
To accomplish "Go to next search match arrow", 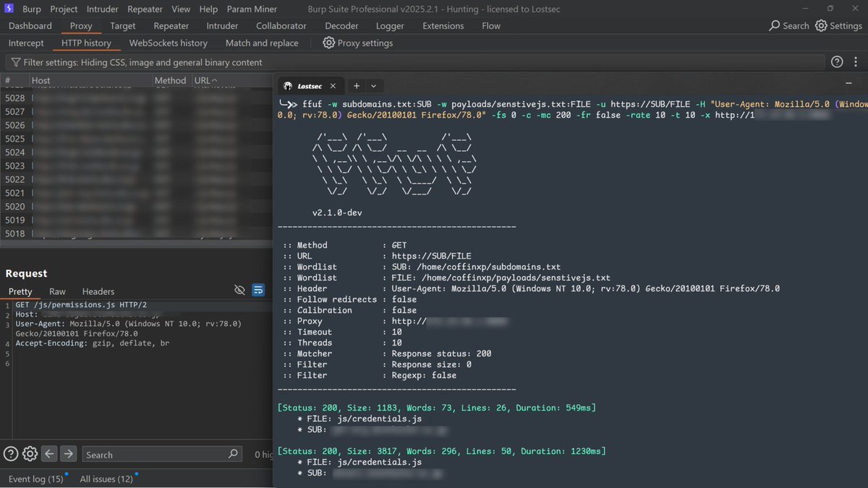I will click(68, 454).
